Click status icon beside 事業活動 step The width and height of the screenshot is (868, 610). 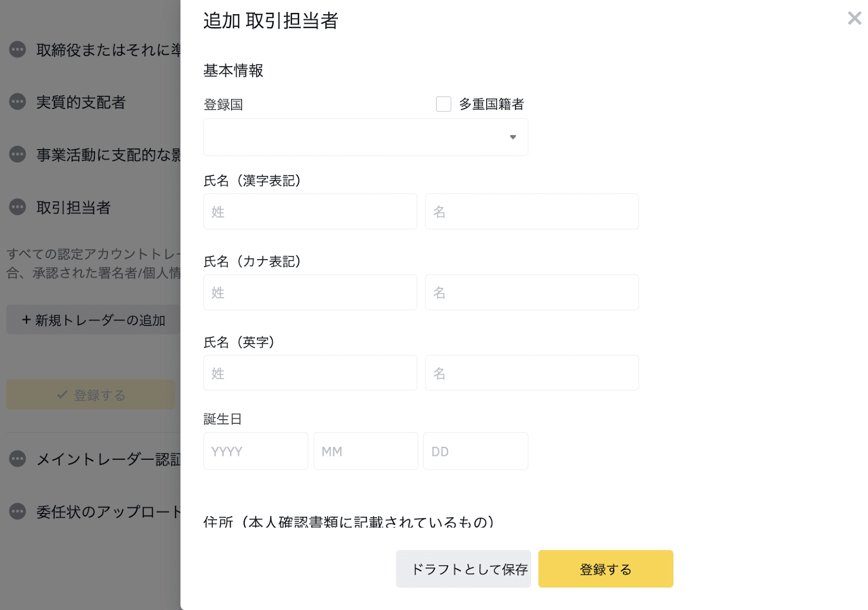(x=17, y=155)
